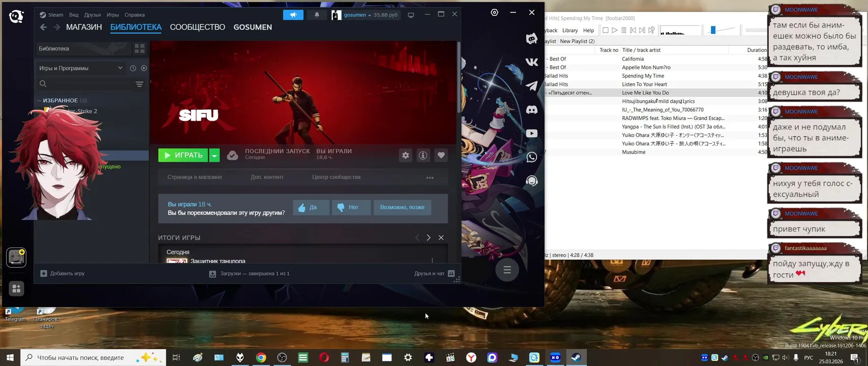Open round hamburger menu button
Screen dimensions: 868x366
(507, 270)
